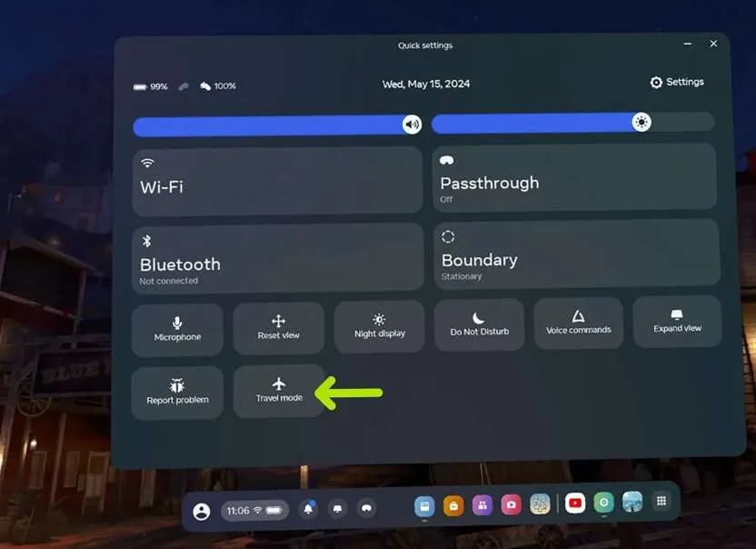This screenshot has height=549, width=756.
Task: Open the app library grid
Action: point(661,501)
